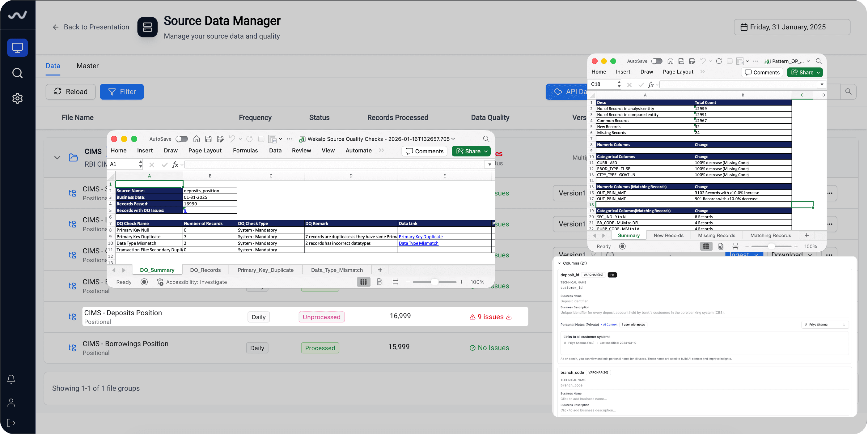Click the Friday, 31 January date field

[x=792, y=27]
